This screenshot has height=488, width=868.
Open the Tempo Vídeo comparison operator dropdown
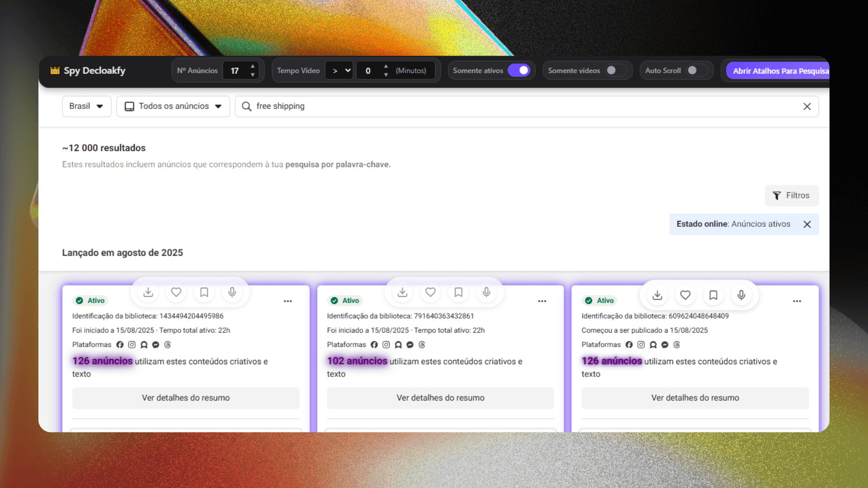(339, 70)
